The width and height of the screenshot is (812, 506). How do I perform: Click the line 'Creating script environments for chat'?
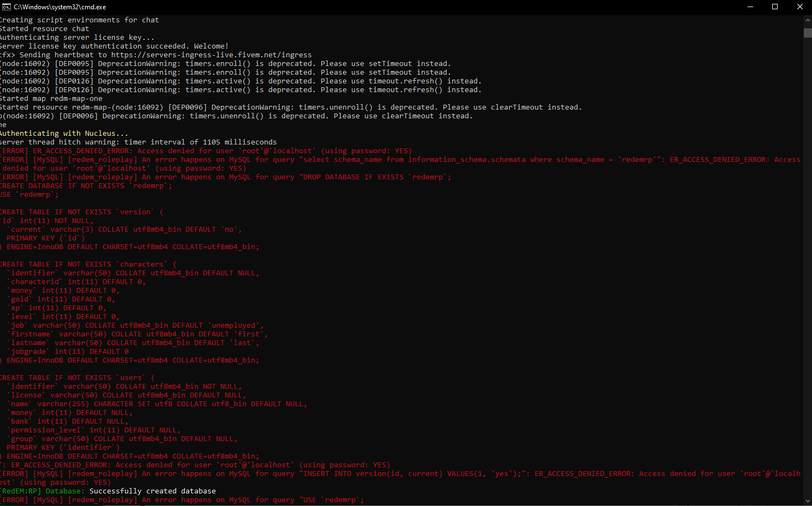(x=80, y=20)
